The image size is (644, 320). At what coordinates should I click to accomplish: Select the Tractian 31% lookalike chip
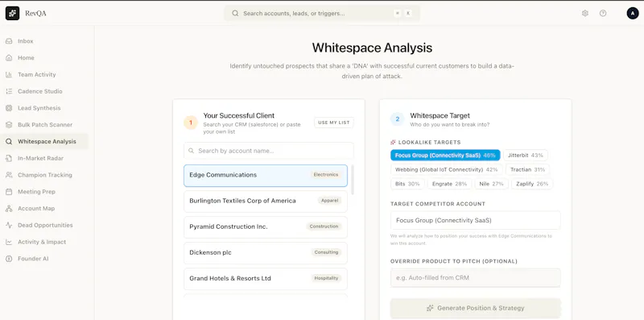pos(528,169)
